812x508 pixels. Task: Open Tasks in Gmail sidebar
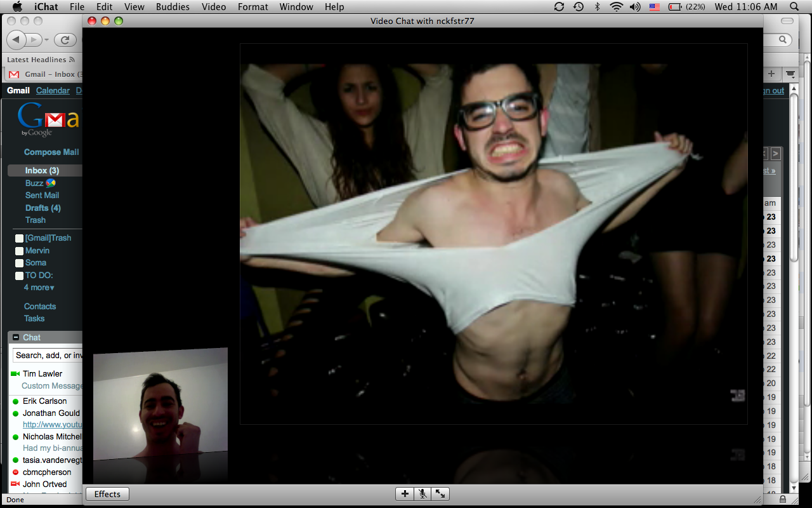tap(34, 319)
